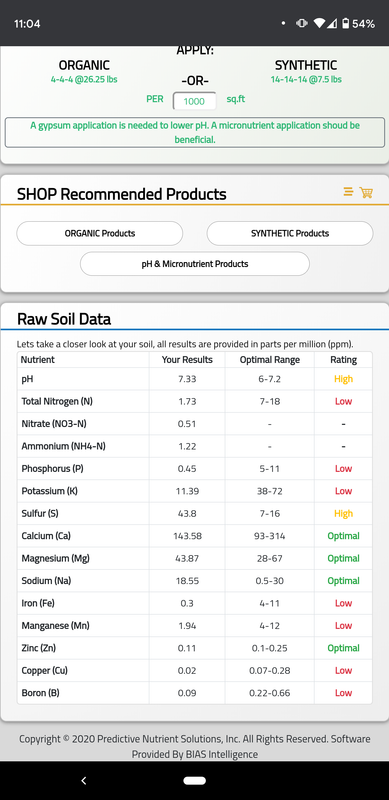Tap the Nitrate result value 0.51
Viewport: 389px width, 800px height.
[x=187, y=424]
